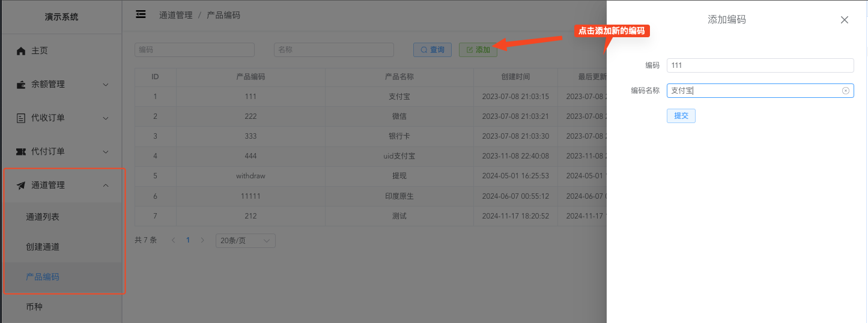Click the 创建时间 column header

click(516, 77)
